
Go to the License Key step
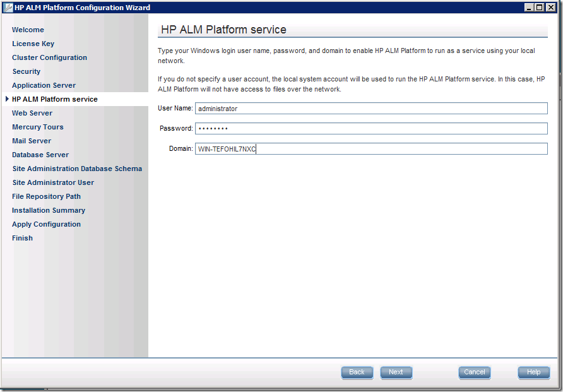point(33,44)
